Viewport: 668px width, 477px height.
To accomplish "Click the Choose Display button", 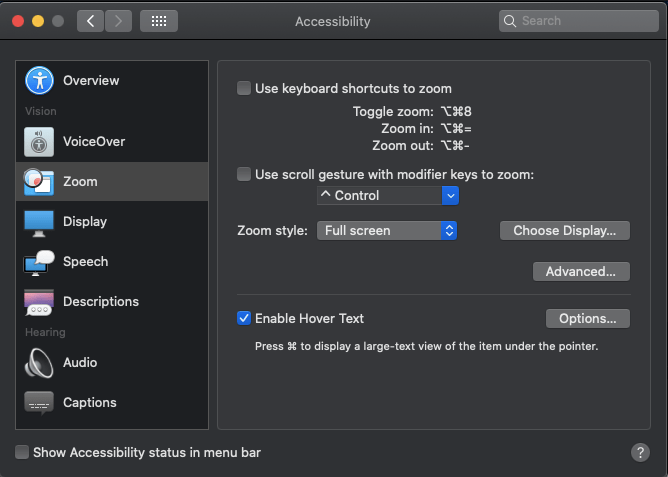I will pyautogui.click(x=564, y=230).
